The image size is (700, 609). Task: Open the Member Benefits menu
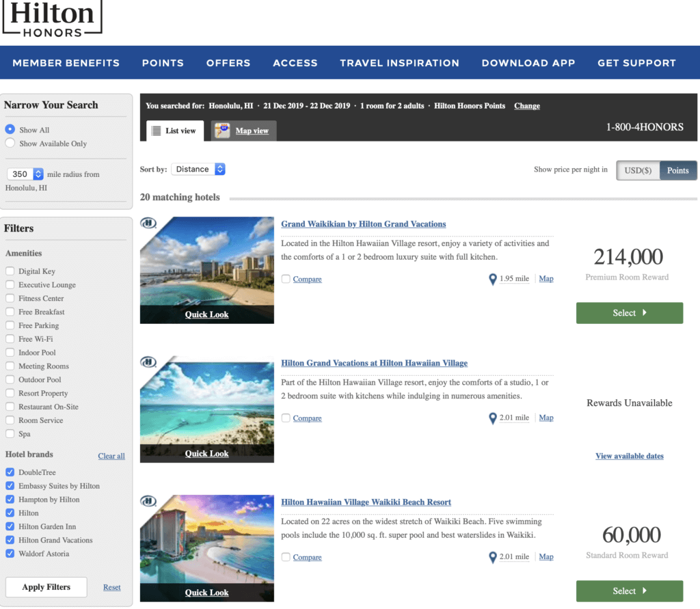[x=66, y=63]
